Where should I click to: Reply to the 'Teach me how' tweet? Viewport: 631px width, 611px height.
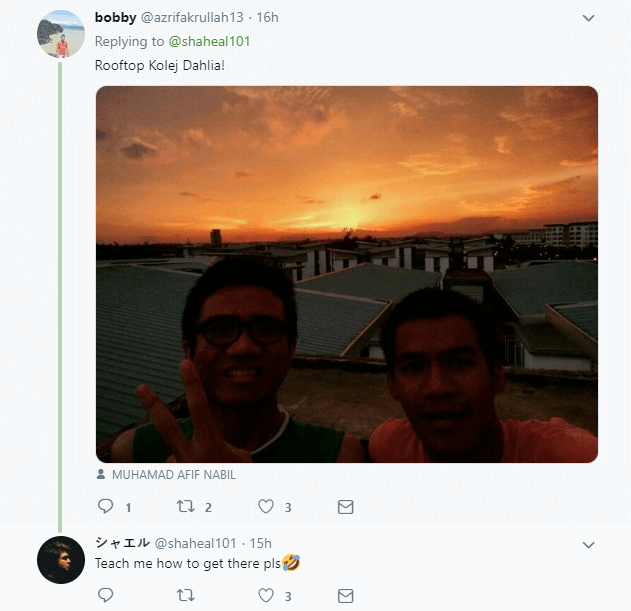click(x=105, y=595)
